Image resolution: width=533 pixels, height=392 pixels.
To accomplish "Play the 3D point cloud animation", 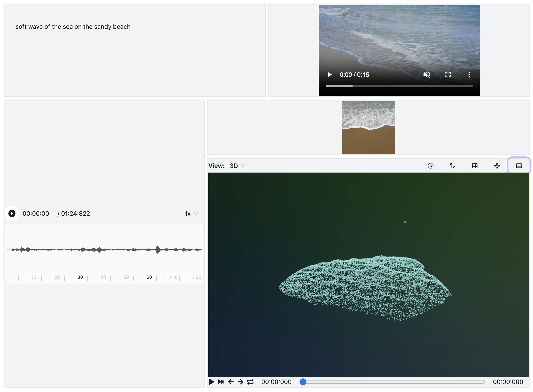I will coord(211,382).
